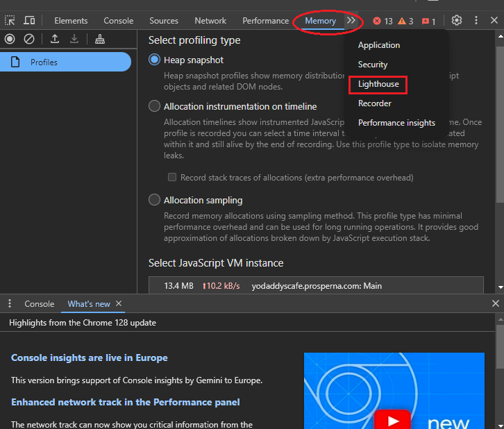The height and width of the screenshot is (429, 504).
Task: Open the Sources tab
Action: [x=164, y=21]
